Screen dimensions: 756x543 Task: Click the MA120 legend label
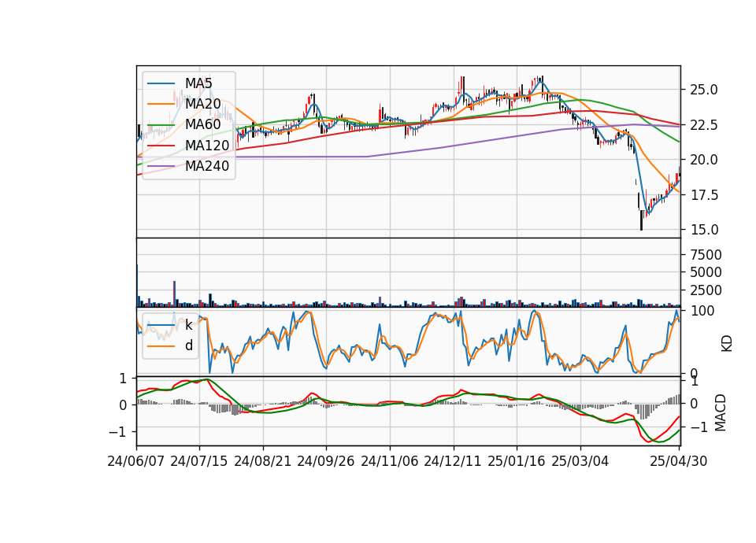point(207,146)
